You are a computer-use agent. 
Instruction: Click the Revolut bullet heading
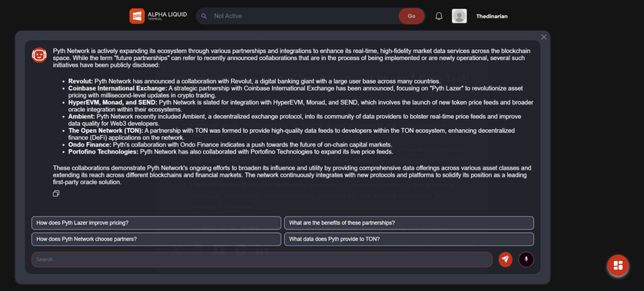tap(81, 81)
